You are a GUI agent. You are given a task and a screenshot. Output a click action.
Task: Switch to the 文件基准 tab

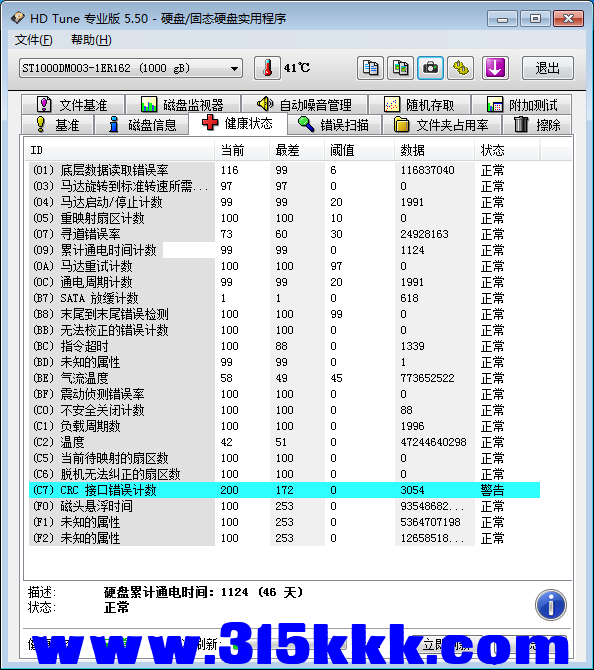click(x=73, y=105)
